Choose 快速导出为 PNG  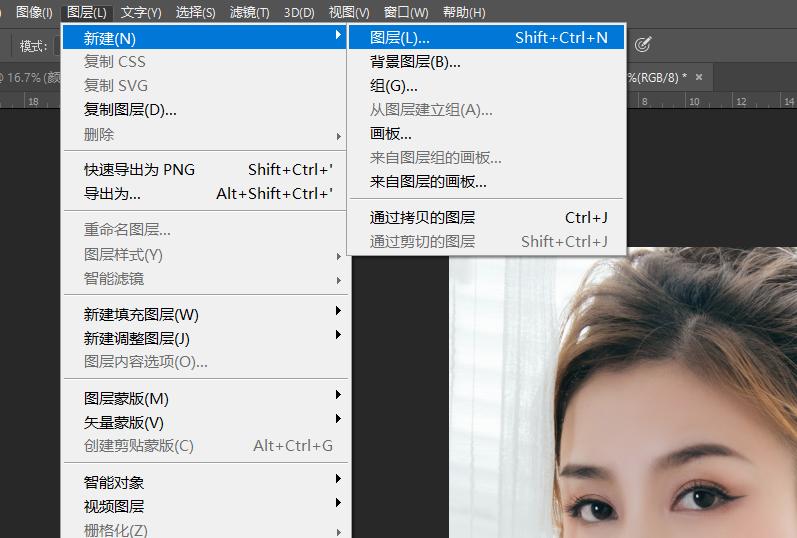point(204,169)
